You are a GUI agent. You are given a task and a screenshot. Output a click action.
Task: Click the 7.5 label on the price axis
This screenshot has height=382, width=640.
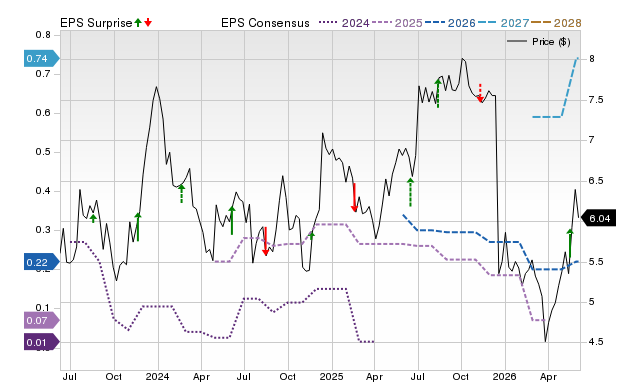coord(596,100)
